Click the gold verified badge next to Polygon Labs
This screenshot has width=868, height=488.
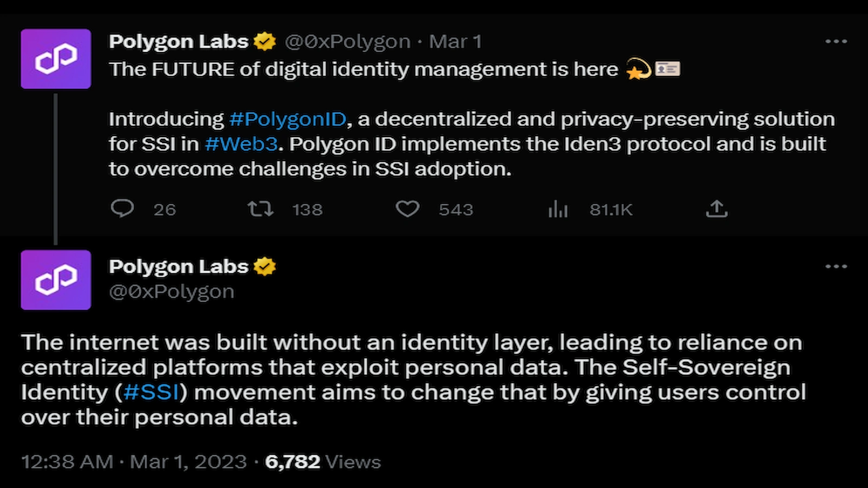pos(264,40)
